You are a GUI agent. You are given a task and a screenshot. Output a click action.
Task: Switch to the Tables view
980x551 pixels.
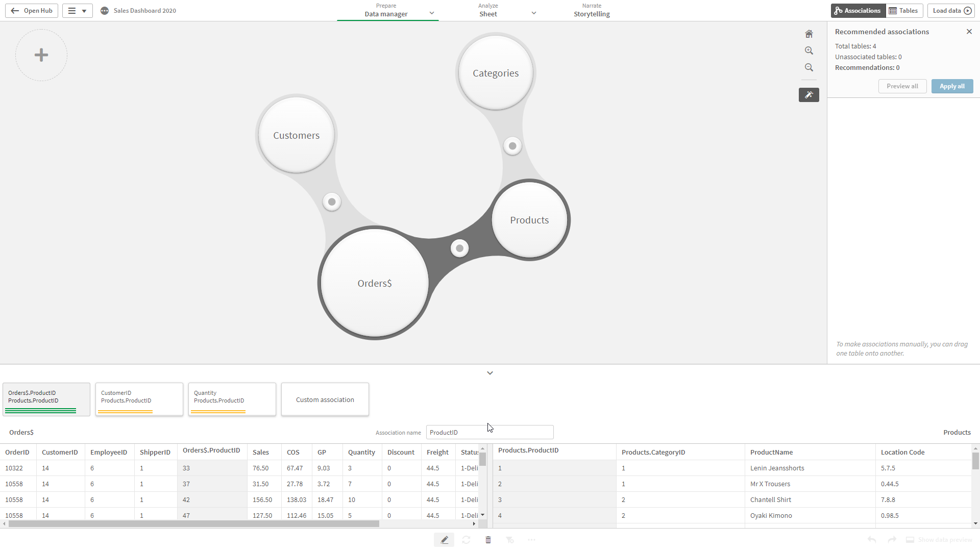pyautogui.click(x=904, y=11)
